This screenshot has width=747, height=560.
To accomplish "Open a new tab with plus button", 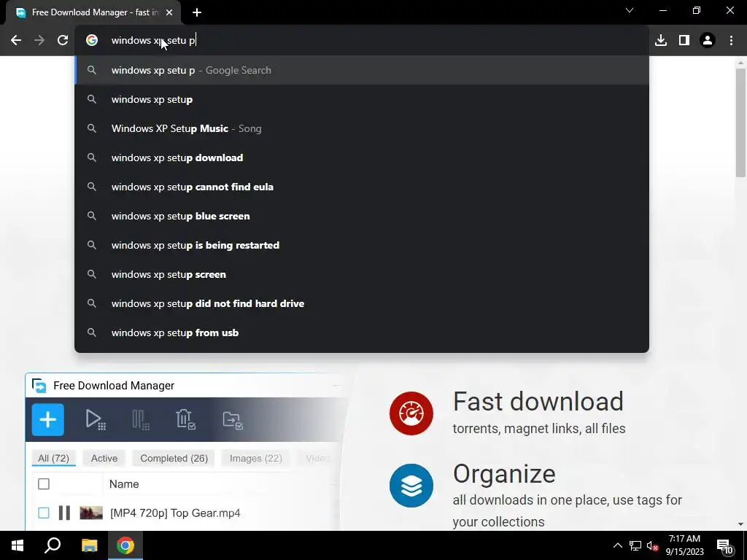I will pos(197,13).
